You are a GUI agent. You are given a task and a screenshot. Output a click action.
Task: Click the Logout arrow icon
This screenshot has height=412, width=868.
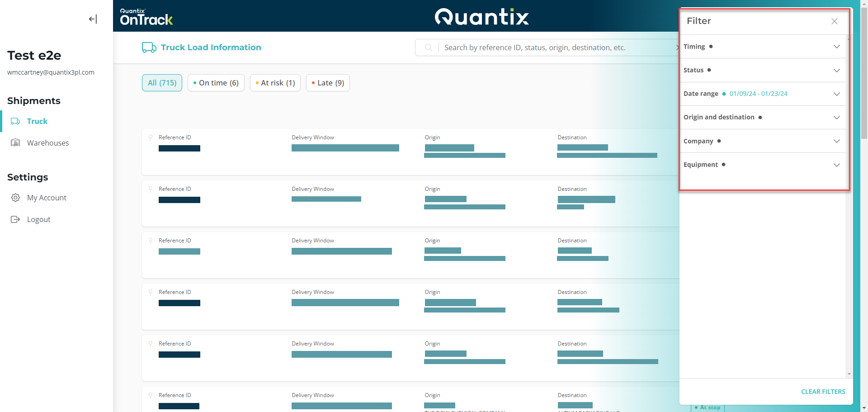pyautogui.click(x=15, y=219)
